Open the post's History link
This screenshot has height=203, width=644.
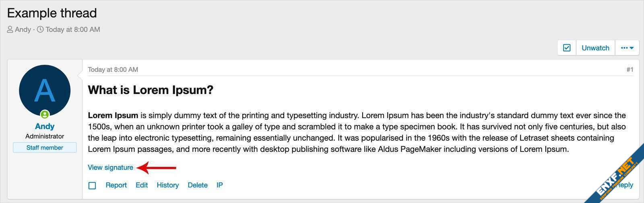pos(167,185)
